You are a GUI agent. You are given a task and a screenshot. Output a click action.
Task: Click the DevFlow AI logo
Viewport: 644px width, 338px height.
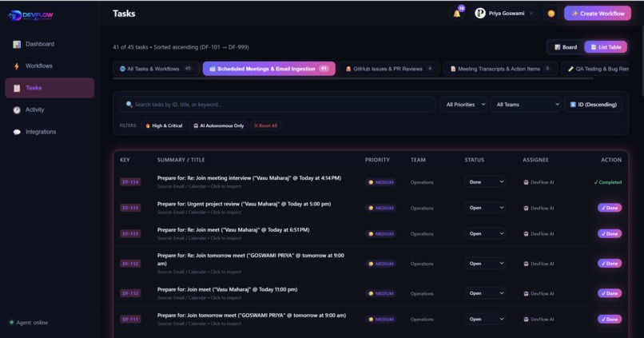[31, 16]
